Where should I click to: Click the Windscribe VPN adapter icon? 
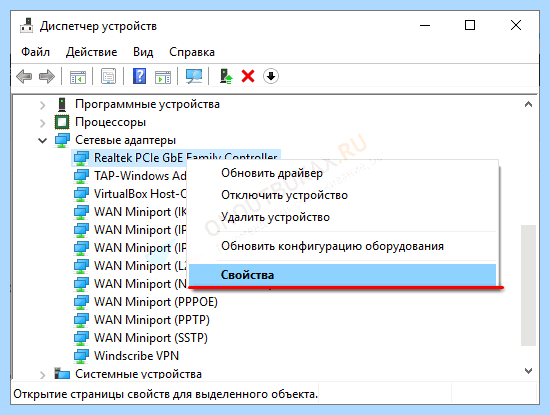tap(81, 356)
